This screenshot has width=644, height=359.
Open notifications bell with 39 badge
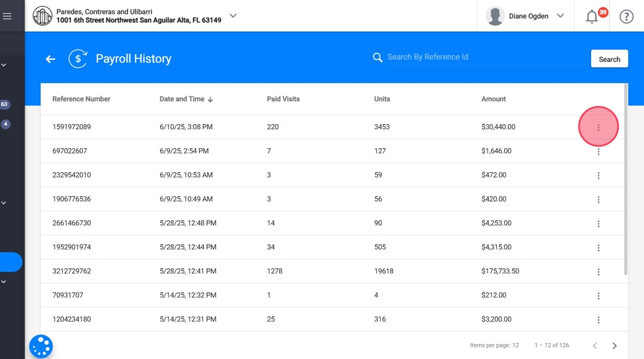[x=592, y=17]
